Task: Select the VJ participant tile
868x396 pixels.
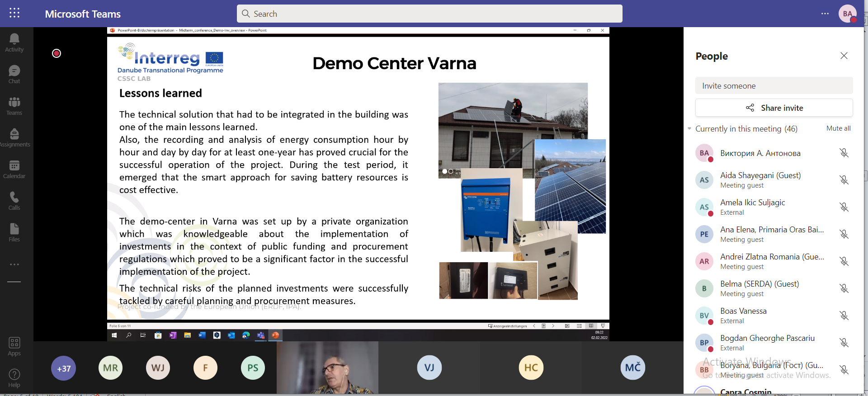Action: (x=429, y=368)
